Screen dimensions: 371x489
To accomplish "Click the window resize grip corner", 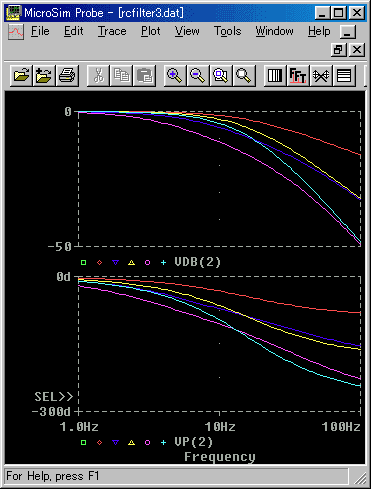I will pos(360,478).
